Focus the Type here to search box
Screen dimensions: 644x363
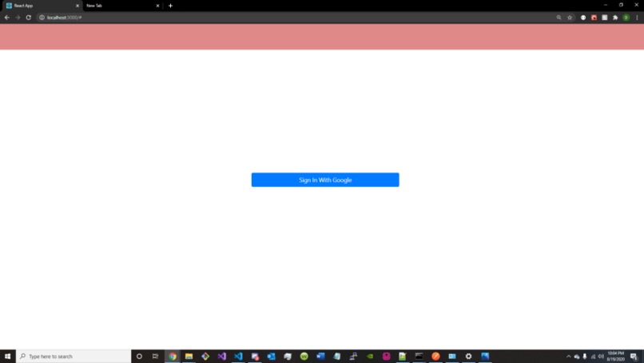[74, 356]
